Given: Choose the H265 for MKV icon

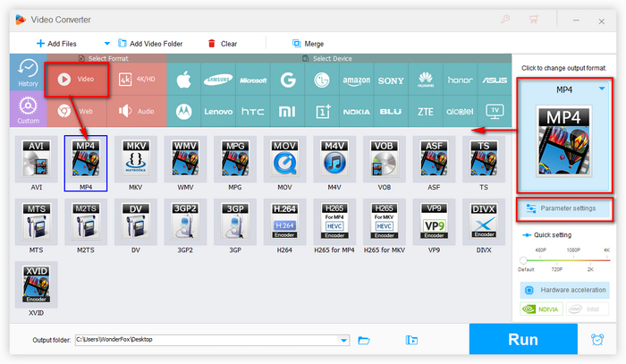Looking at the screenshot, I should click(384, 222).
